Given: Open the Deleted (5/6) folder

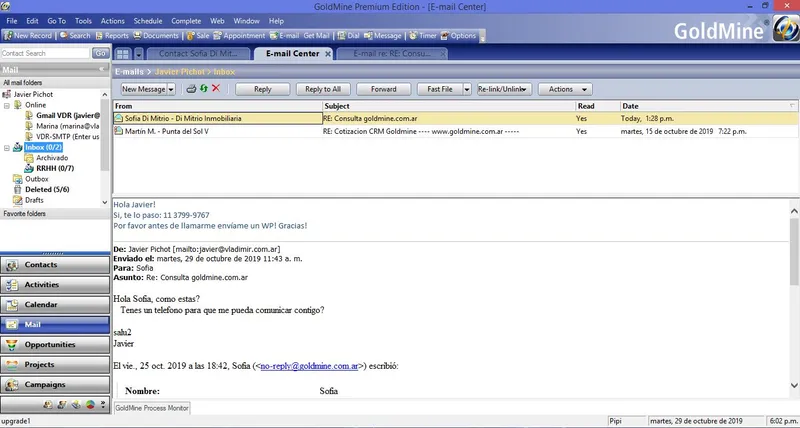Looking at the screenshot, I should (x=47, y=190).
